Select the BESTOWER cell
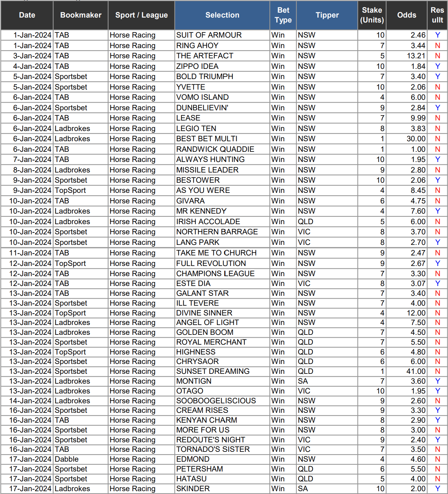The image size is (448, 494). tap(222, 180)
